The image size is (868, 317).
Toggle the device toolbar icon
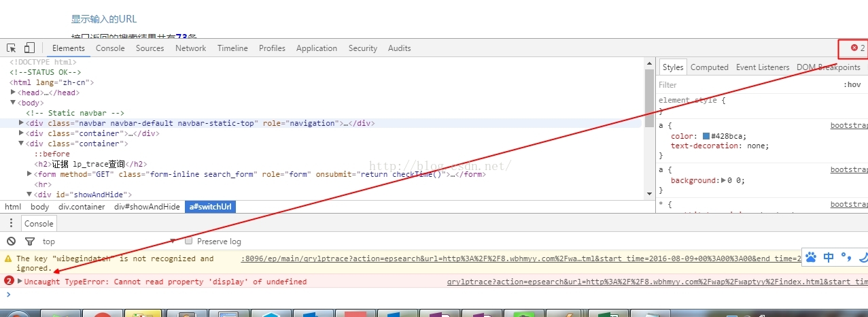pyautogui.click(x=29, y=48)
